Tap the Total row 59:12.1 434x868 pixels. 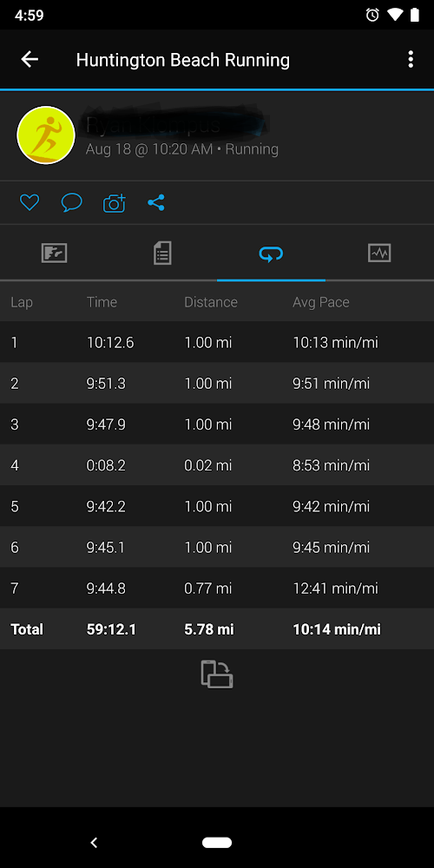[217, 628]
